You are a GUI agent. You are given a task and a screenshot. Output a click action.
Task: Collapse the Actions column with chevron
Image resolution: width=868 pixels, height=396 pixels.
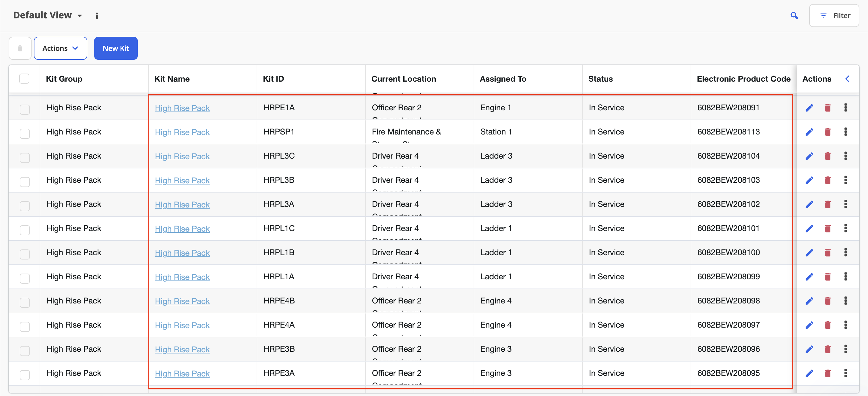pyautogui.click(x=847, y=79)
